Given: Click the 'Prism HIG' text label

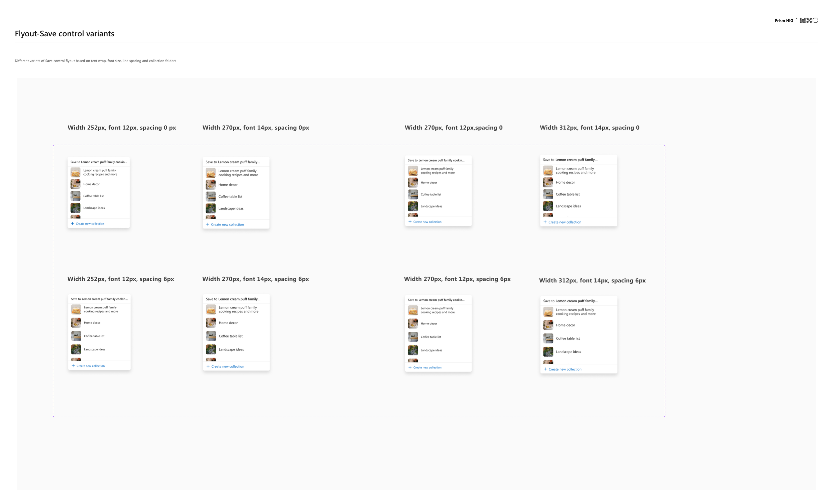Looking at the screenshot, I should point(783,21).
